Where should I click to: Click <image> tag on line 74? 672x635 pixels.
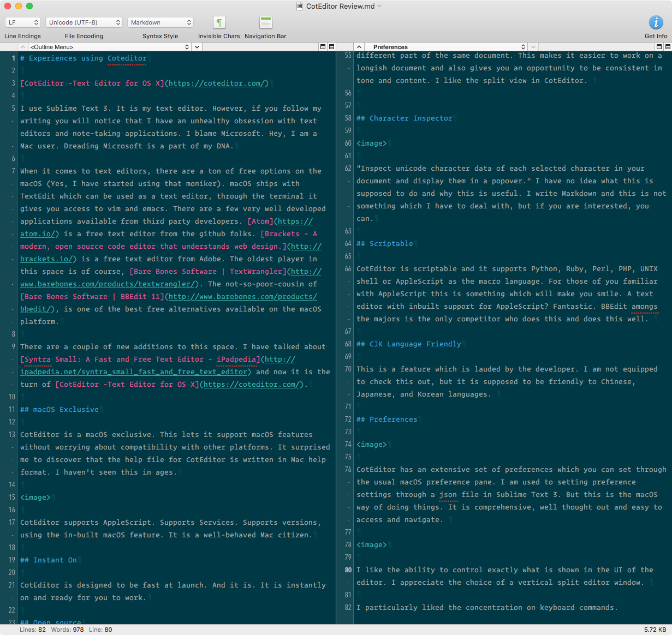click(372, 445)
